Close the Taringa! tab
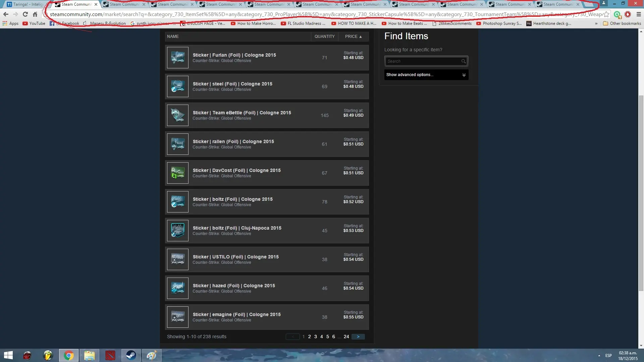The height and width of the screenshot is (362, 644). click(48, 4)
